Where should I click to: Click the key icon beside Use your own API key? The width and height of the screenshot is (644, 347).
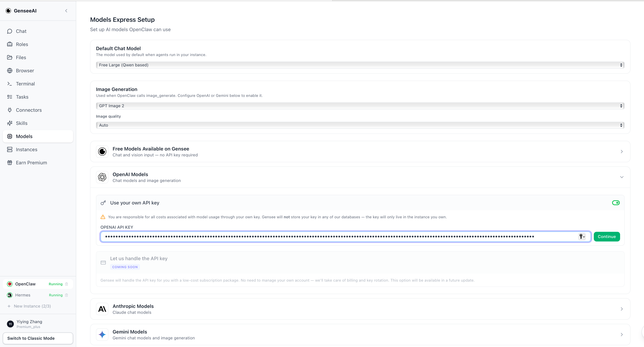click(x=103, y=203)
